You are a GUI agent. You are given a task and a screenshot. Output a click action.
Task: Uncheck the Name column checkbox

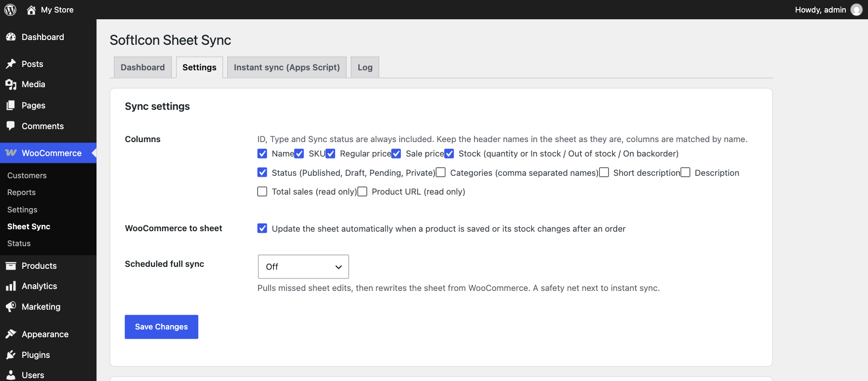(262, 154)
